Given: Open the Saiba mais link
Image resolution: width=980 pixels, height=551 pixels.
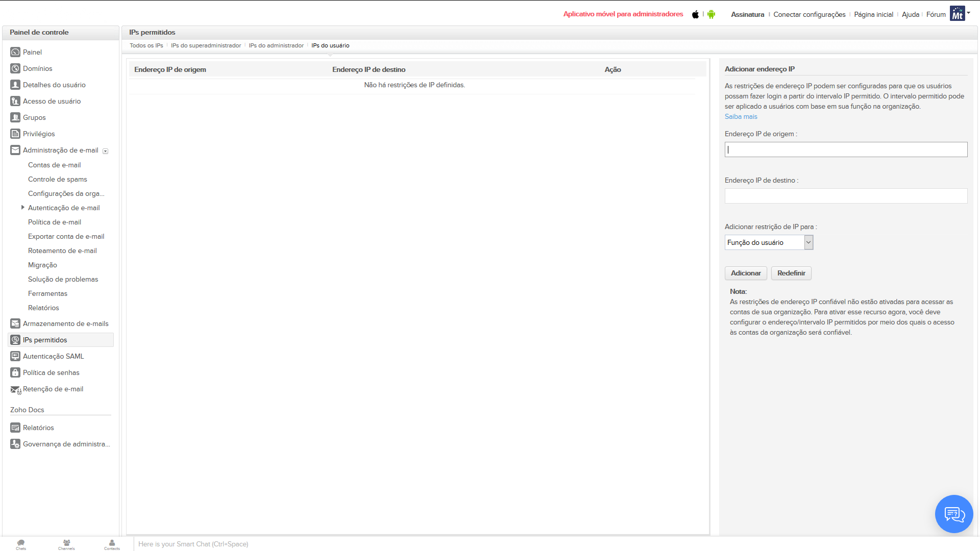Looking at the screenshot, I should (741, 116).
